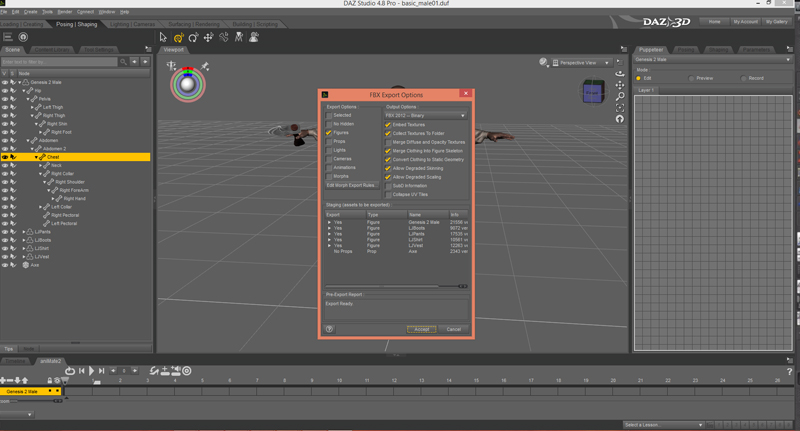This screenshot has width=800, height=431.
Task: Pick the Translate move tool
Action: [208, 37]
